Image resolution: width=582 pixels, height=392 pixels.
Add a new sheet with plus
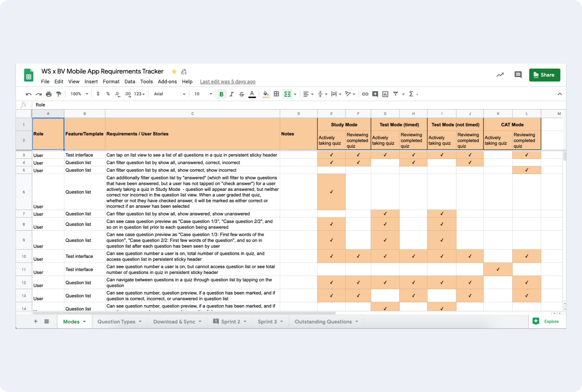(36, 321)
